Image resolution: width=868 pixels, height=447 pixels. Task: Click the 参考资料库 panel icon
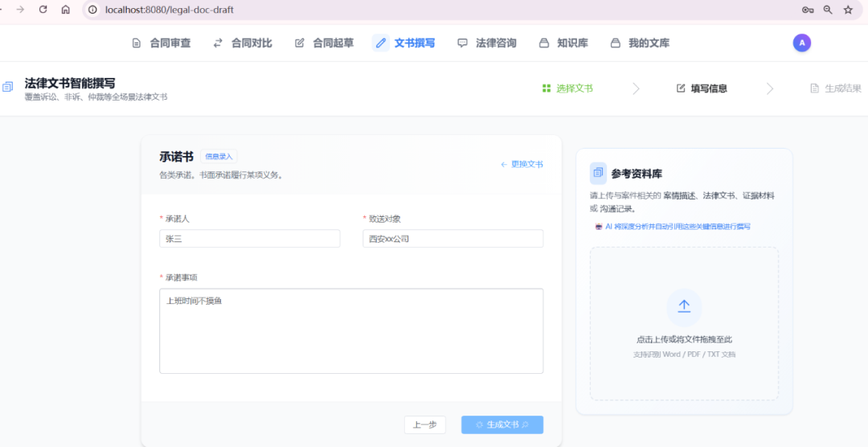tap(598, 174)
